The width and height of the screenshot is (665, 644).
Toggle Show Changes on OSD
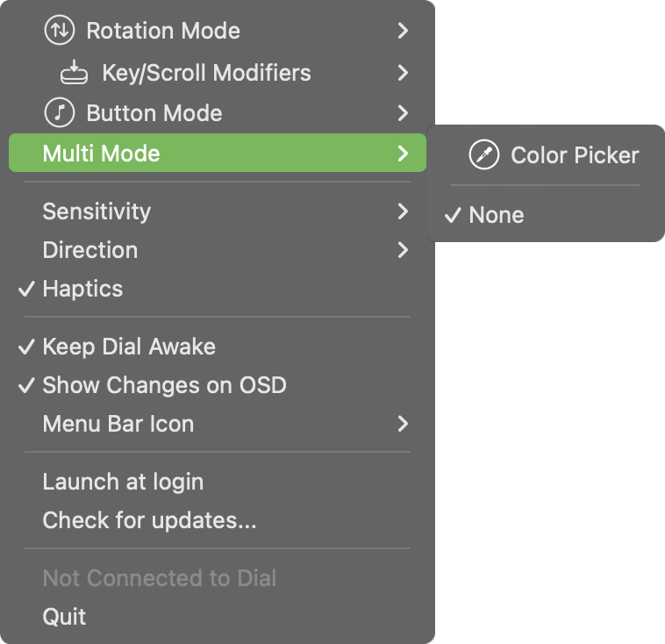click(x=164, y=385)
